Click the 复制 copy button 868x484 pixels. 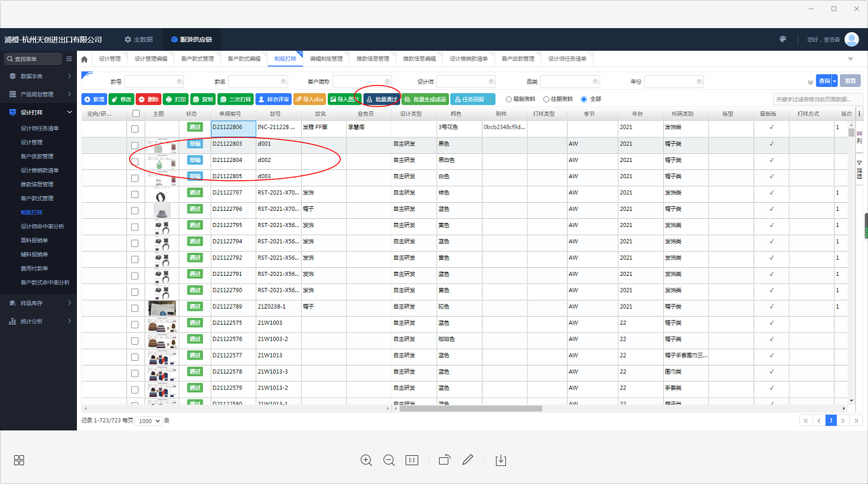coord(203,99)
